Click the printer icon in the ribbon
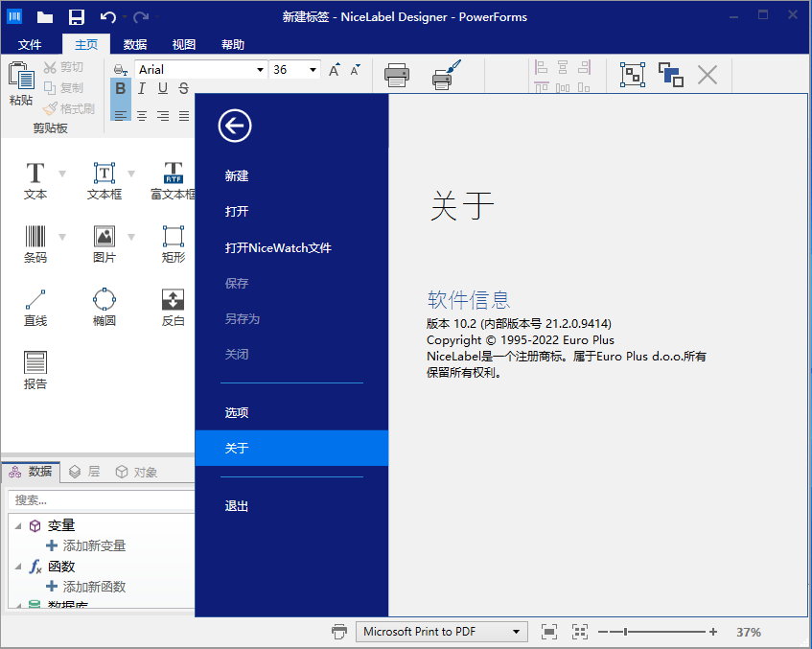The image size is (812, 649). 397,75
